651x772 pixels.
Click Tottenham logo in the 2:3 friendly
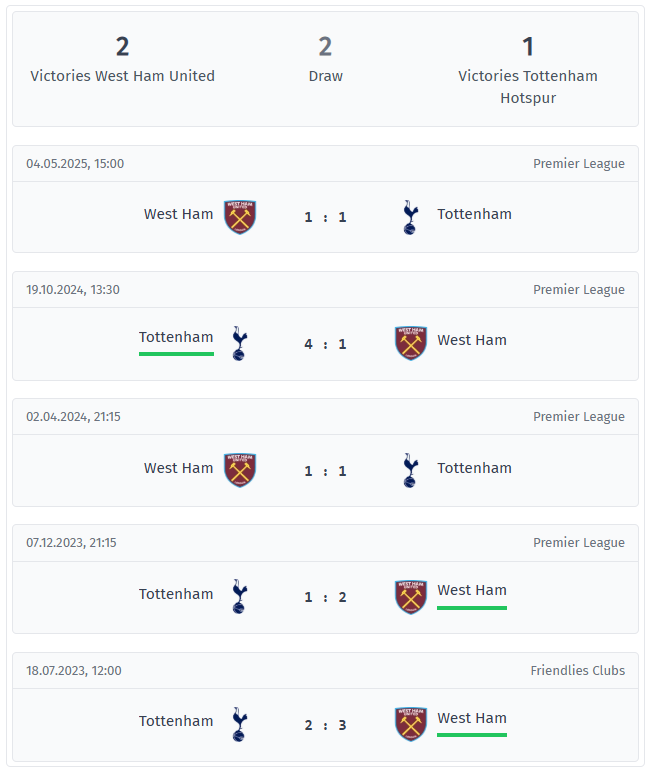[240, 724]
